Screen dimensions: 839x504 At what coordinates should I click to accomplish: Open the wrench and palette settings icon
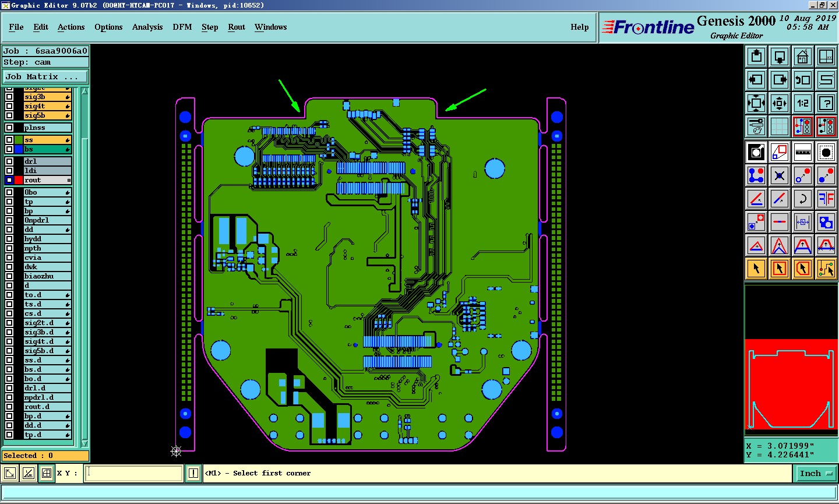pyautogui.click(x=756, y=126)
